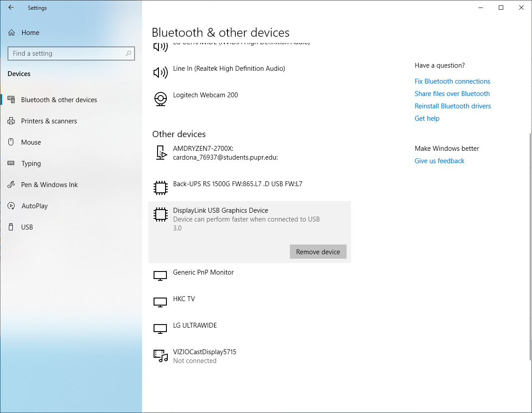Click the AMDRYZEN7-2700X media device icon

click(161, 152)
